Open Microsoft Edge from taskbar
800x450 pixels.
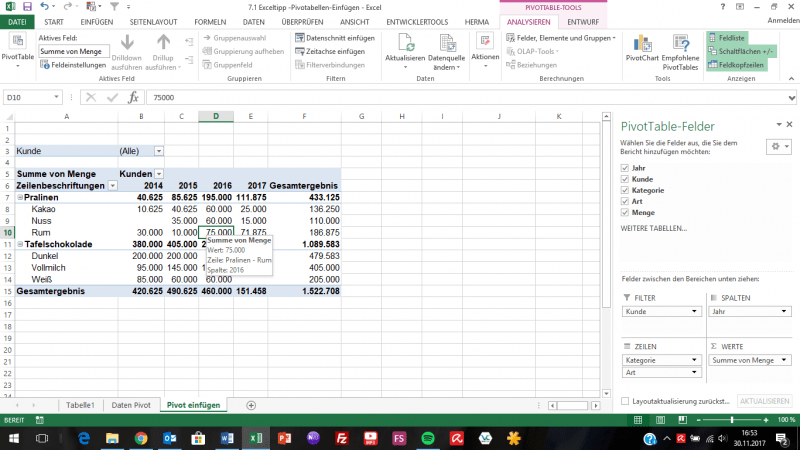(x=84, y=438)
